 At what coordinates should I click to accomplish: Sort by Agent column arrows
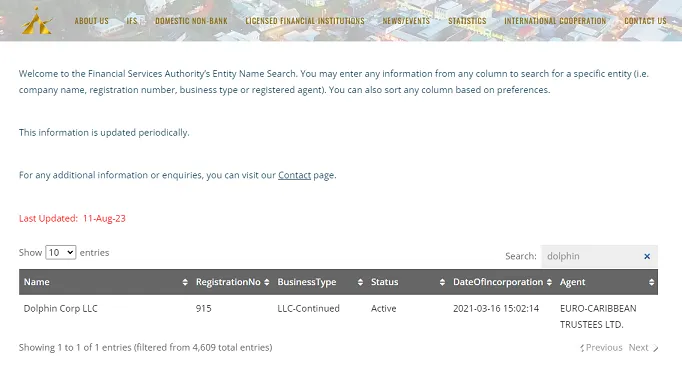click(651, 282)
